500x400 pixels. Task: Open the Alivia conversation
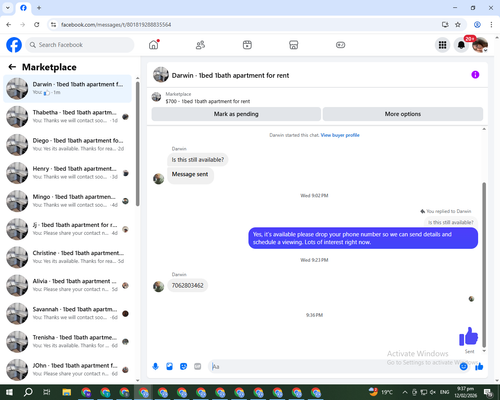(x=68, y=285)
